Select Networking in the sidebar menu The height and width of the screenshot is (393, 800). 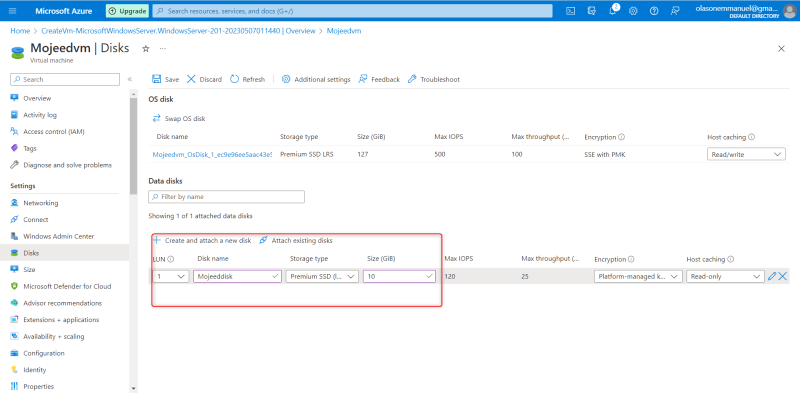[40, 203]
